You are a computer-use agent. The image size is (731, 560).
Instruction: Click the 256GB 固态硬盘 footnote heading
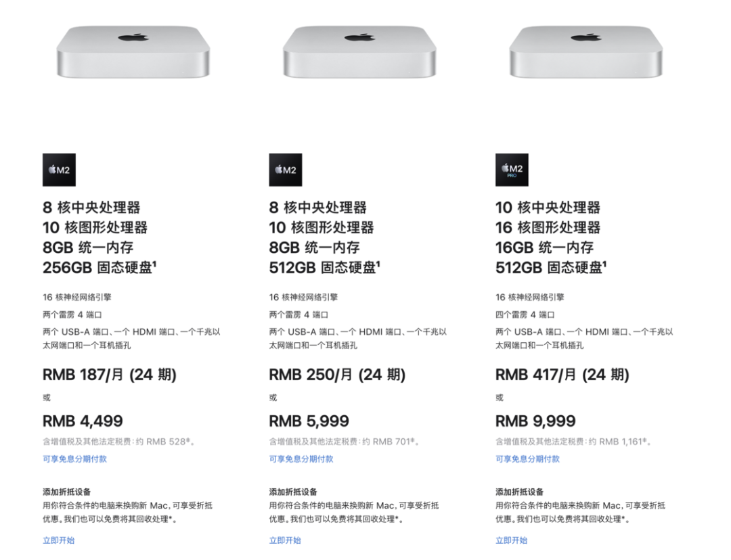99,267
